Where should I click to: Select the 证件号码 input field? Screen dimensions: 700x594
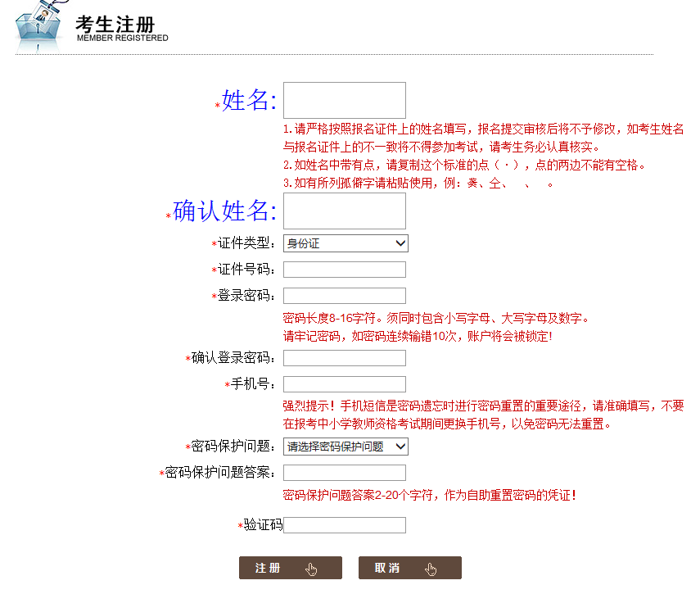pyautogui.click(x=344, y=270)
